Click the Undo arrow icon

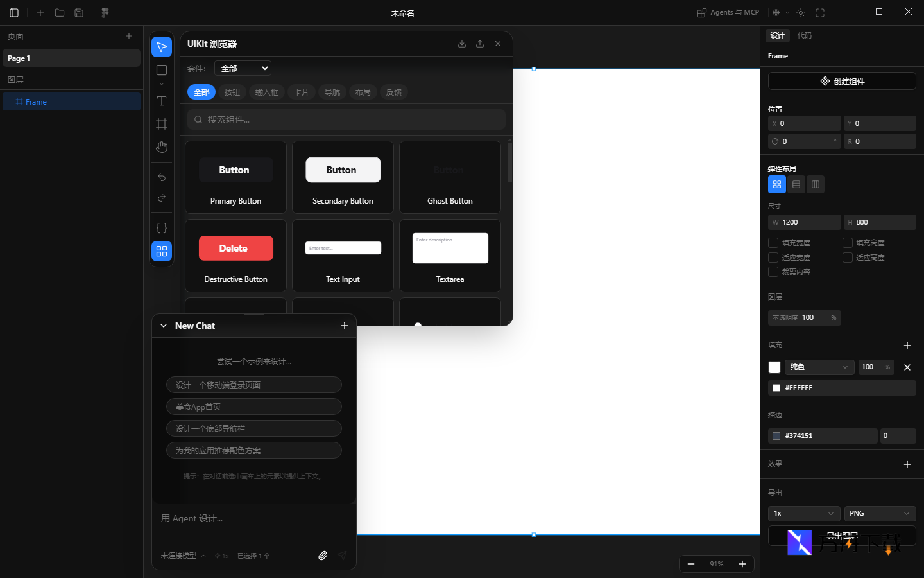pyautogui.click(x=161, y=177)
